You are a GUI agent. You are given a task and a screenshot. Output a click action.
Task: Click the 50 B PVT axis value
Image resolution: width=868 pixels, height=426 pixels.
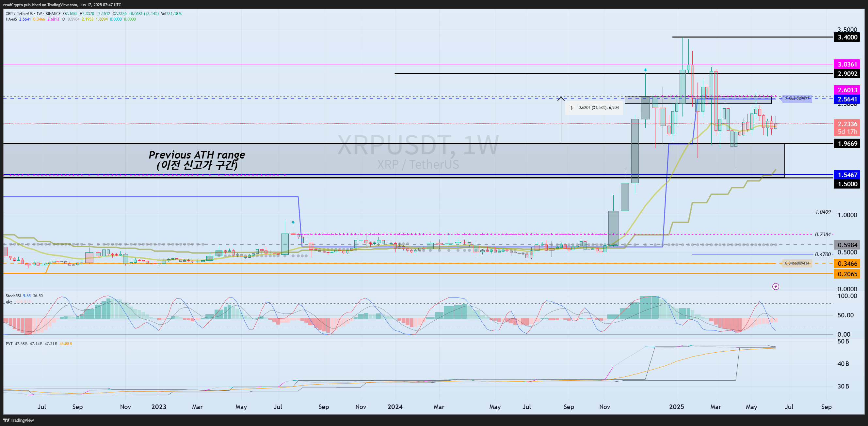(843, 341)
